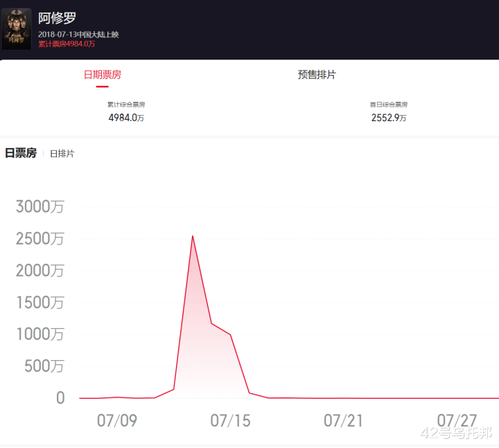Click the 07/21 x-axis date label
The width and height of the screenshot is (499, 448).
tap(343, 421)
